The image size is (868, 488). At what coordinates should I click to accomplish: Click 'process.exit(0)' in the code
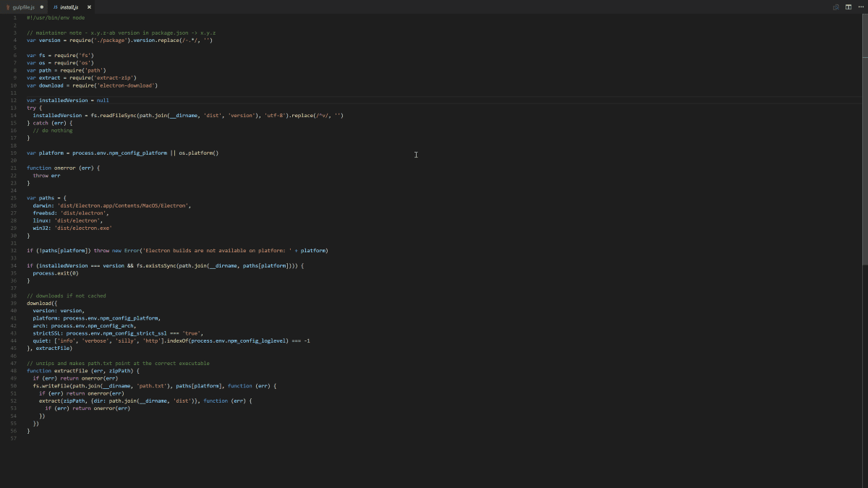[x=55, y=273]
